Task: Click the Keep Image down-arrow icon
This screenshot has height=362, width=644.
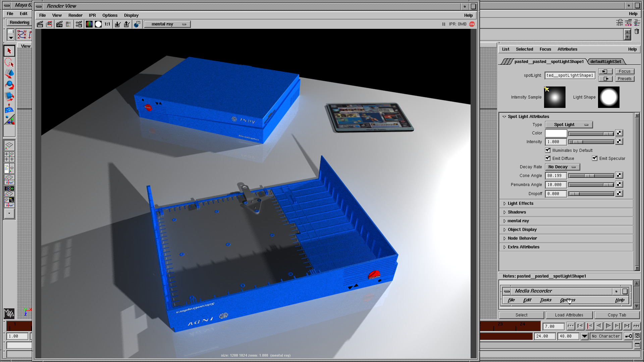Action: (x=118, y=24)
